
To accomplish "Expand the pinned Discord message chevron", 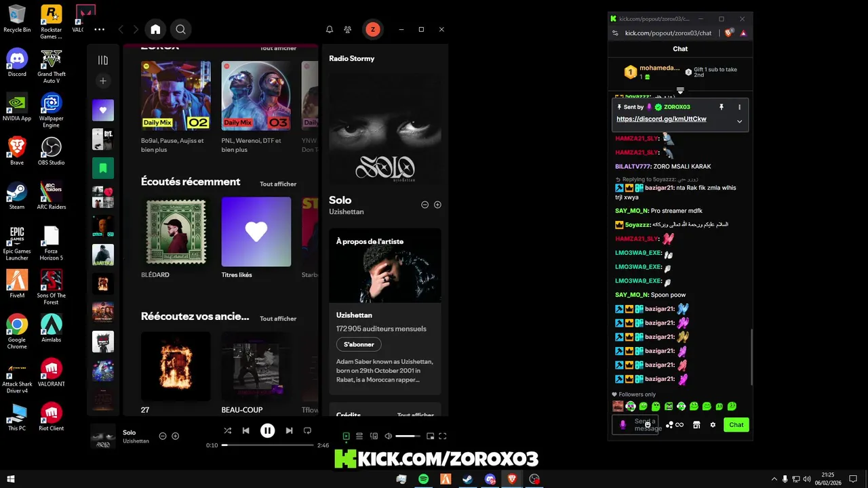I will click(739, 121).
